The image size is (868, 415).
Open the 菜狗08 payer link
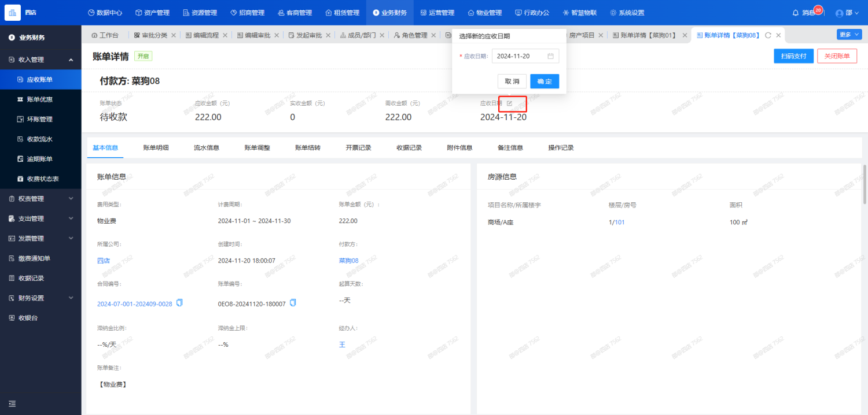point(349,261)
